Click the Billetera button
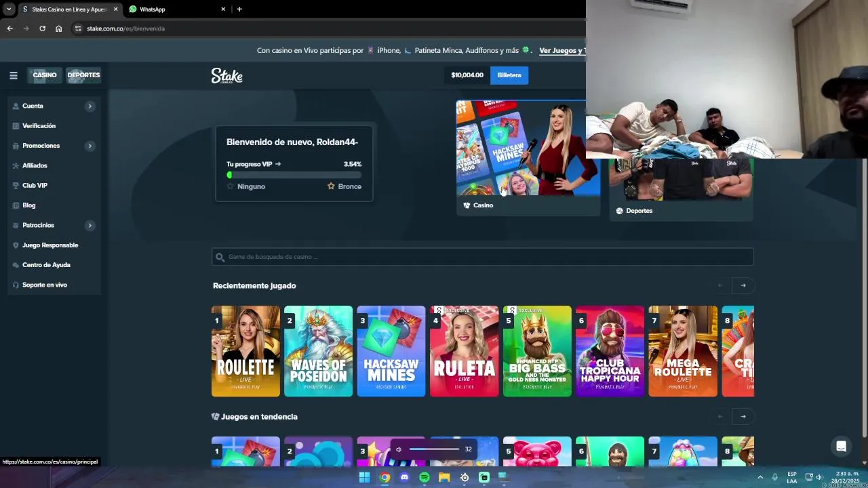The width and height of the screenshot is (868, 488). (x=509, y=75)
